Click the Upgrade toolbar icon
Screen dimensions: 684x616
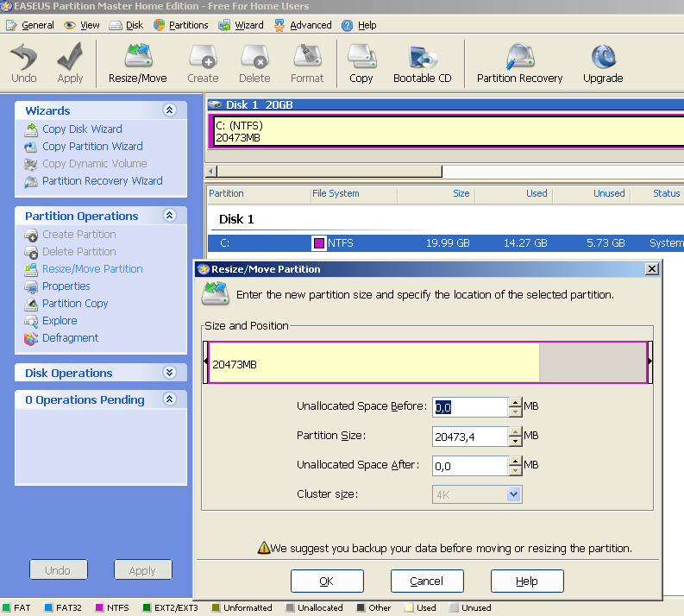click(603, 64)
